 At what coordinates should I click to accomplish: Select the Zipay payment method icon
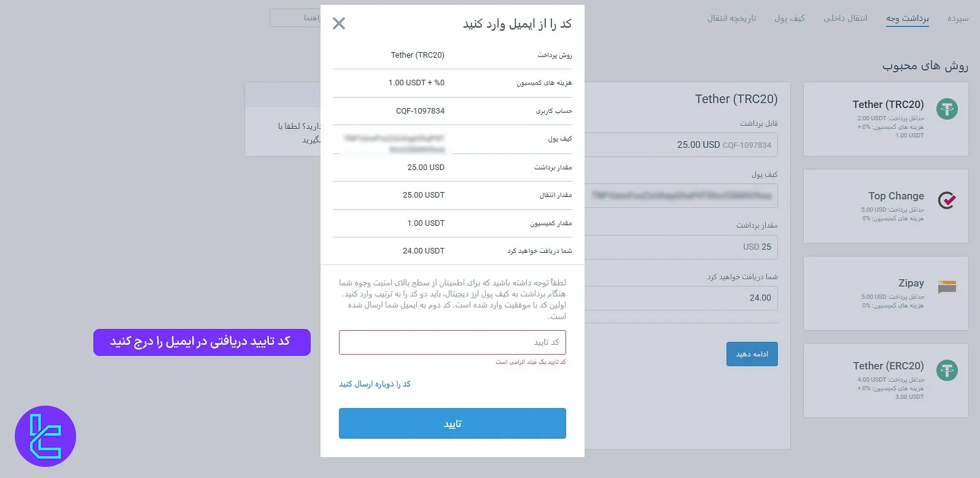click(946, 287)
